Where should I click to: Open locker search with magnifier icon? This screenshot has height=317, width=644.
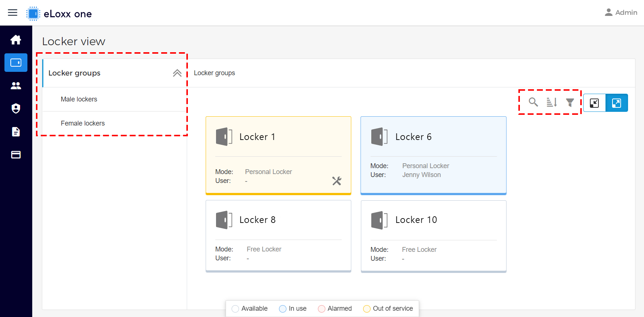coord(533,102)
